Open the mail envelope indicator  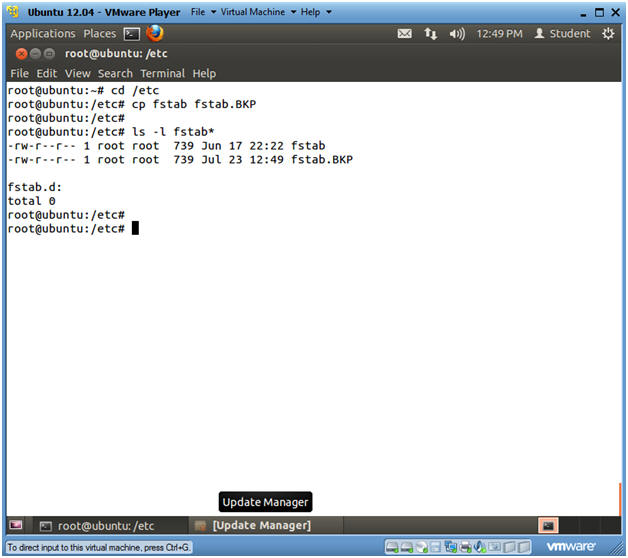(404, 34)
